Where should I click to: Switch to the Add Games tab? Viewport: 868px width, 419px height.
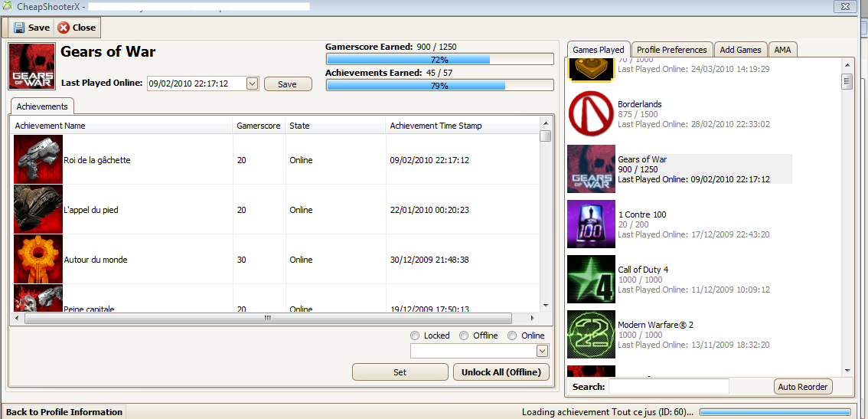(x=741, y=50)
